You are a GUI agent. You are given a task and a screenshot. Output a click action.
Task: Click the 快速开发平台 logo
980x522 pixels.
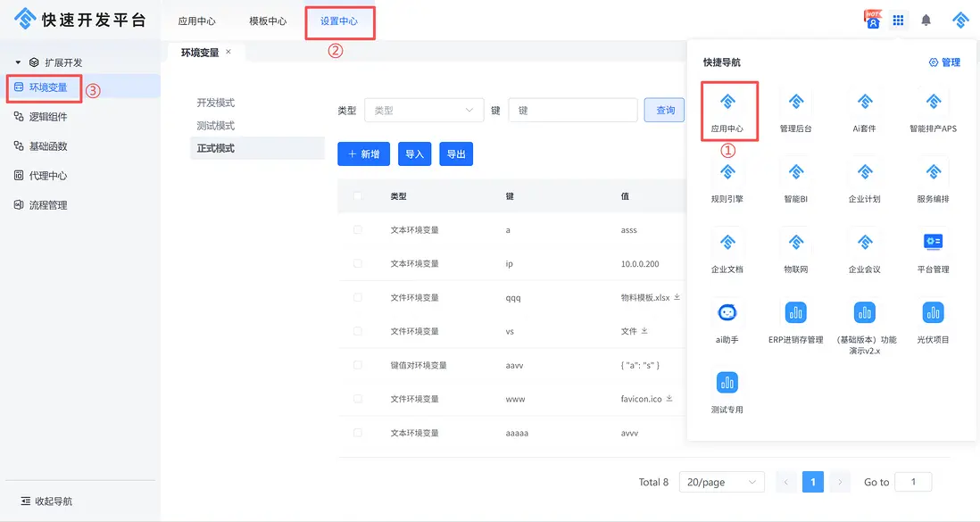click(x=80, y=20)
